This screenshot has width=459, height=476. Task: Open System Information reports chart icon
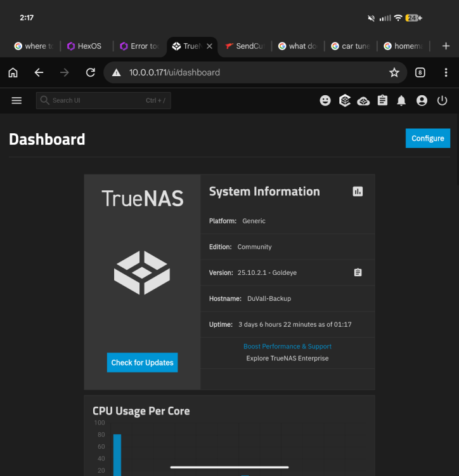click(358, 191)
